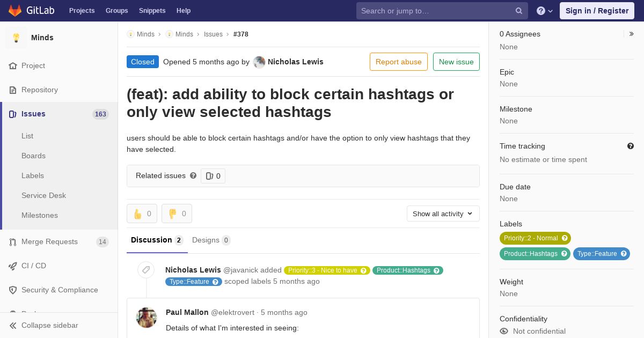Screen dimensions: 644x338
Task: Click Issues count badge 163
Action: (100, 114)
